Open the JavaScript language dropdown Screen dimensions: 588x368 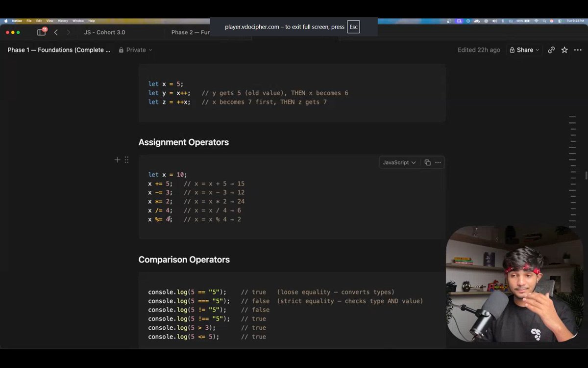coord(399,162)
